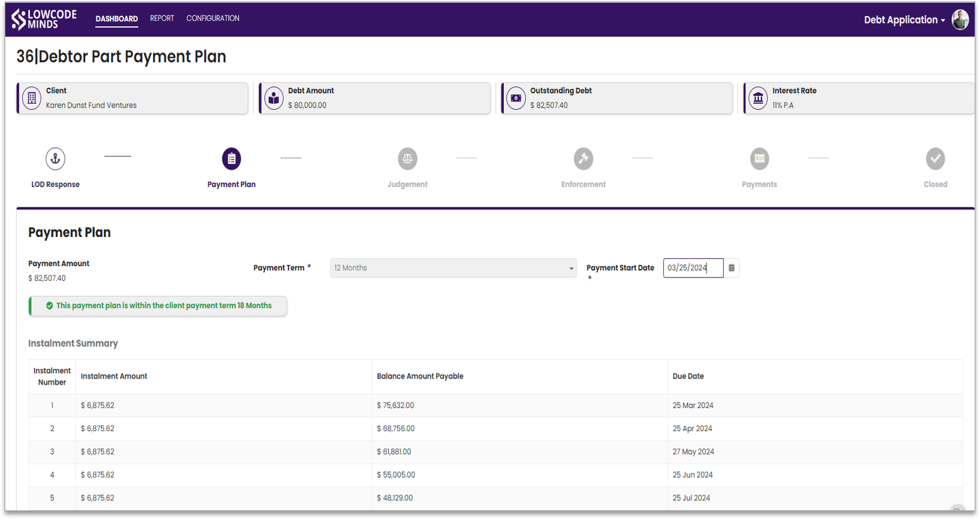The image size is (980, 519).
Task: Select the LOD Response anchor step icon
Action: tap(56, 159)
